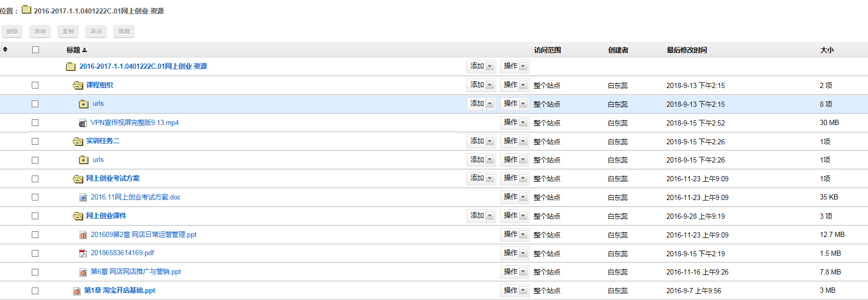Click the PowerPoint icon for 第1章 淘宝开店基础.ppt
The height and width of the screenshot is (300, 868).
coord(77,291)
